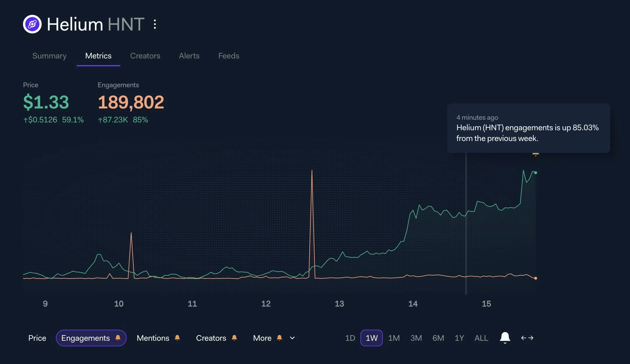The height and width of the screenshot is (364, 630).
Task: Click the alert bell on the Engagements pill
Action: [118, 338]
